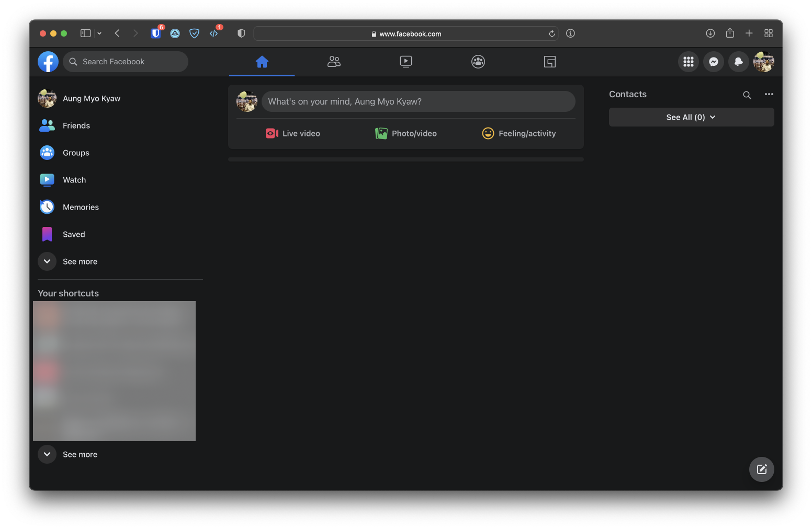The width and height of the screenshot is (812, 529).
Task: Click the Facebook logo icon
Action: tap(48, 62)
